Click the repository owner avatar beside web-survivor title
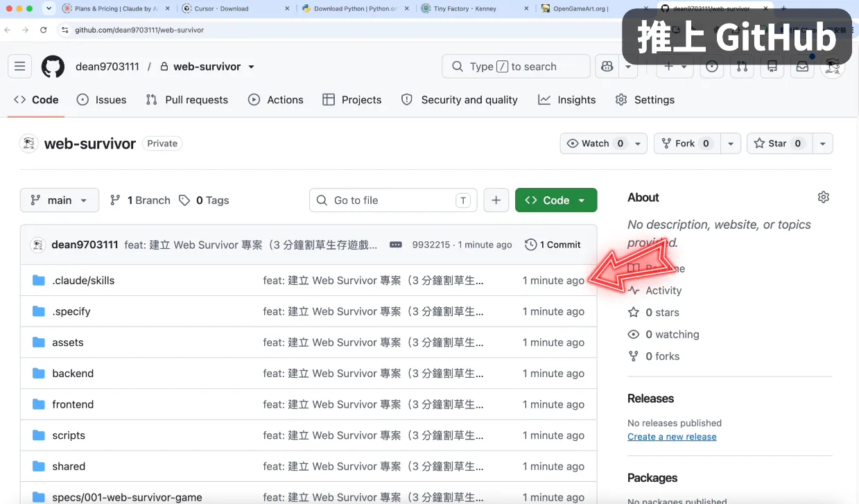Image resolution: width=859 pixels, height=504 pixels. pyautogui.click(x=29, y=144)
